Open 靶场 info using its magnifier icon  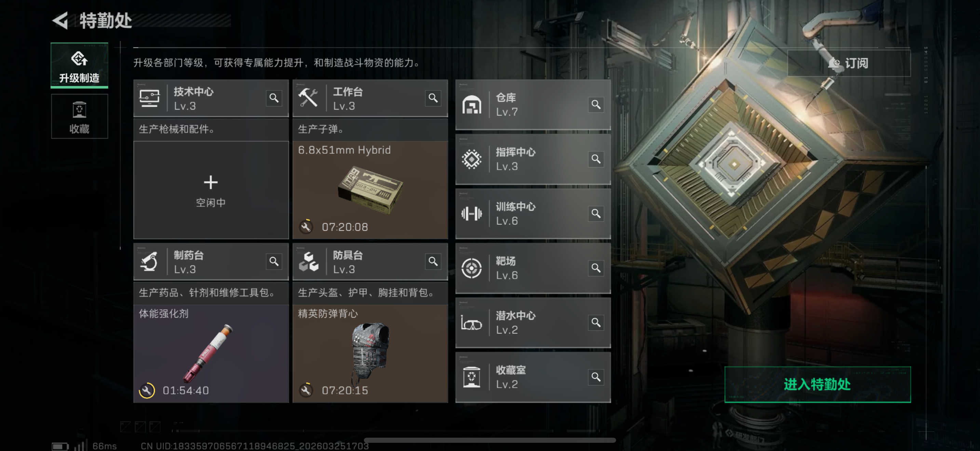(x=596, y=268)
